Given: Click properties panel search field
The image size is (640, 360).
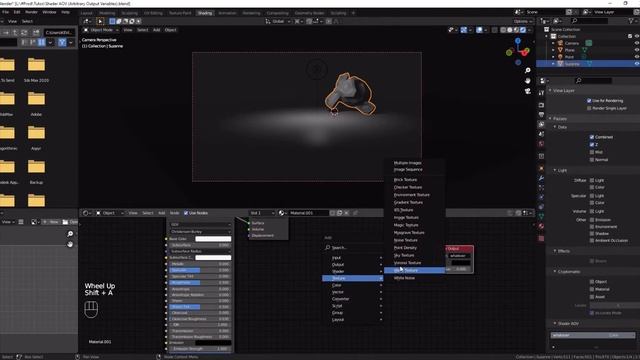Looking at the screenshot, I should coord(593,80).
